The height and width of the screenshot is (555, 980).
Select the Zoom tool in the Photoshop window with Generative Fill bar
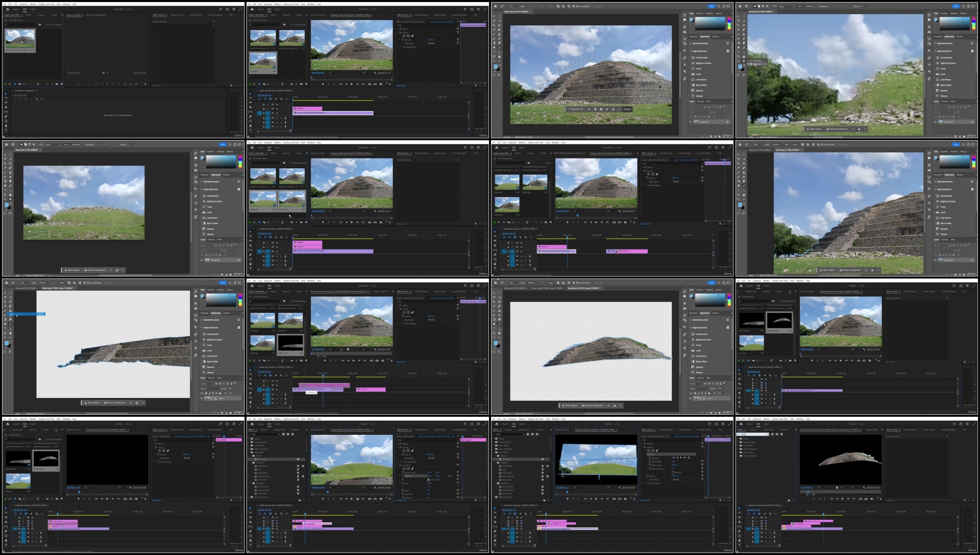click(494, 61)
